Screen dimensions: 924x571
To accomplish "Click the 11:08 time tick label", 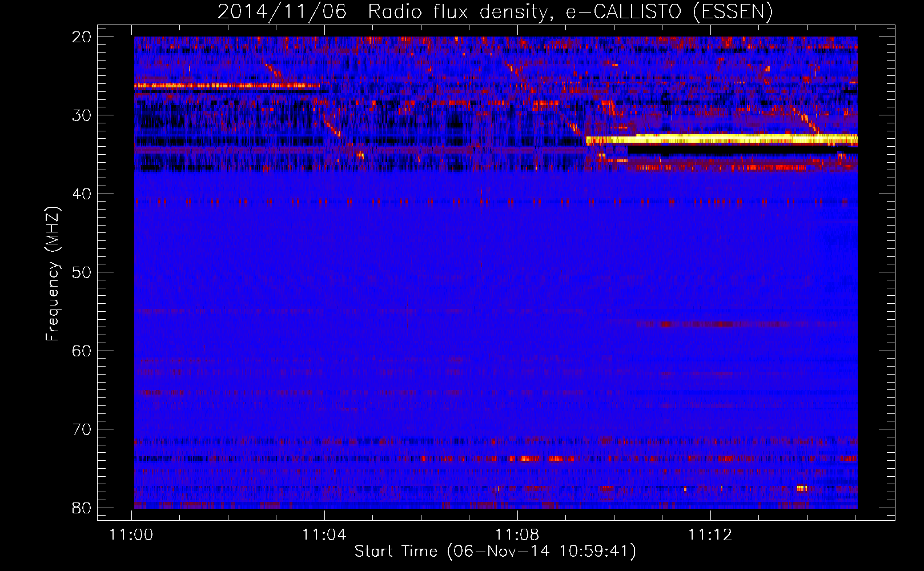I will (517, 535).
